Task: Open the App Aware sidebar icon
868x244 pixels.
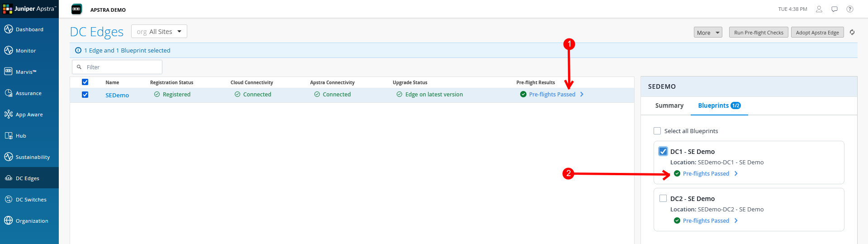Action: (9, 114)
